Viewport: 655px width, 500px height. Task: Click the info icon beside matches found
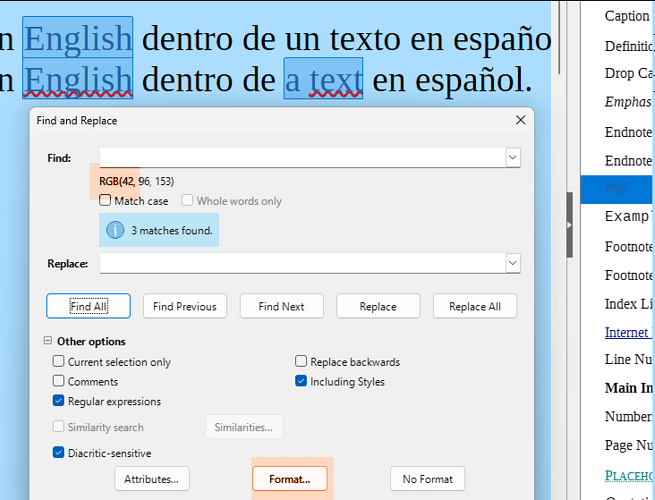tap(115, 230)
